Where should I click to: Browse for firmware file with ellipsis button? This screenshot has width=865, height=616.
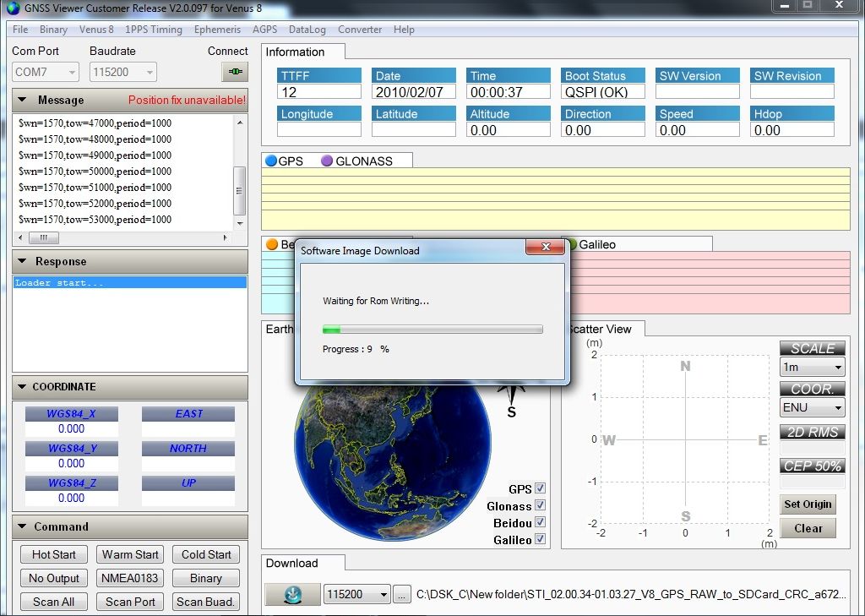(x=401, y=595)
